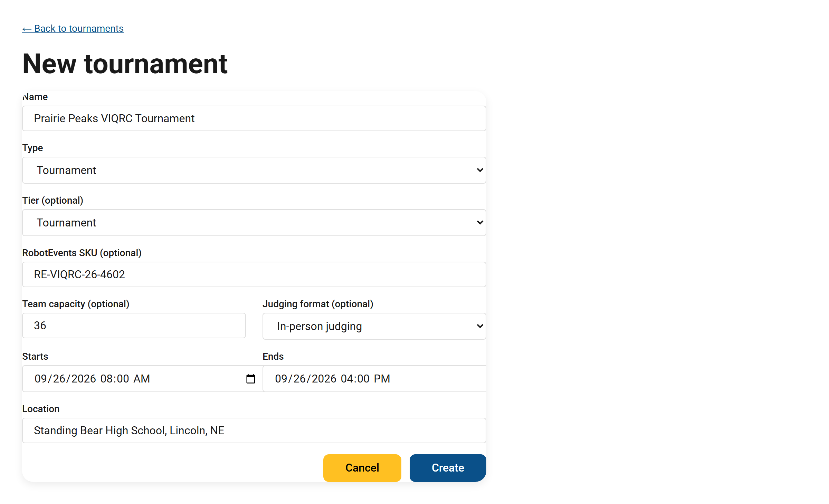Click the Starts label

click(35, 356)
